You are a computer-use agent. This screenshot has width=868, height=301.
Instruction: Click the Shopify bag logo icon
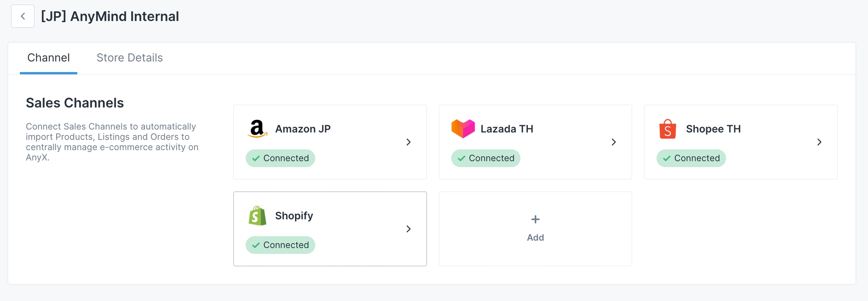point(257,216)
